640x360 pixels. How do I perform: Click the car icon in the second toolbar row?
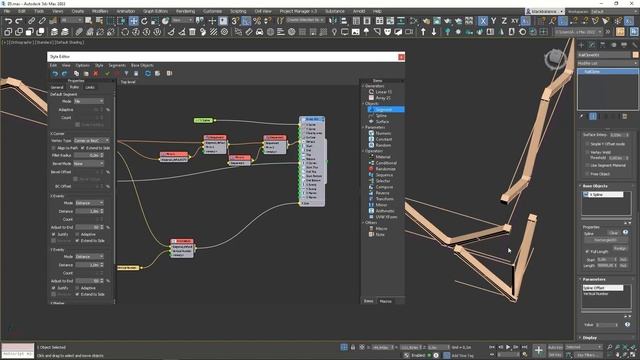[x=259, y=32]
